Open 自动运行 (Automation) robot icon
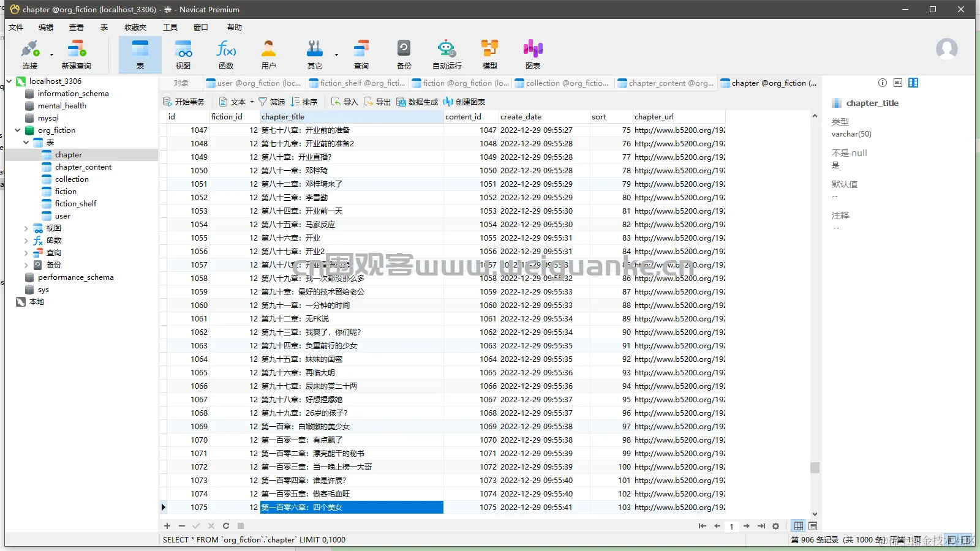Viewport: 980px width, 551px height. coord(447,54)
